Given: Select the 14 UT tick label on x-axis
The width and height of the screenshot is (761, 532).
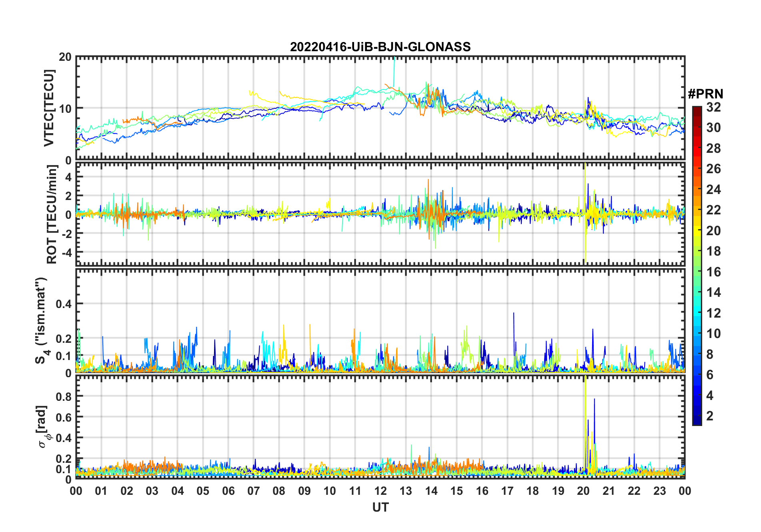Looking at the screenshot, I should (431, 491).
